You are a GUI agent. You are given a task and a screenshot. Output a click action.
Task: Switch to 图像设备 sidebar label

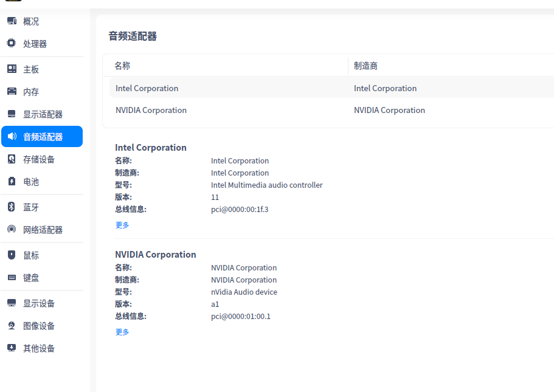point(39,326)
